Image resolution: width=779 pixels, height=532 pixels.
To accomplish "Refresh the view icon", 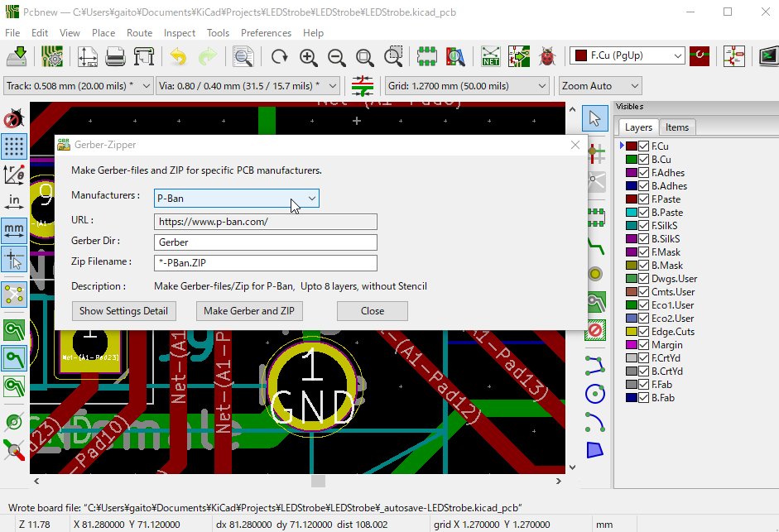I will pos(280,56).
